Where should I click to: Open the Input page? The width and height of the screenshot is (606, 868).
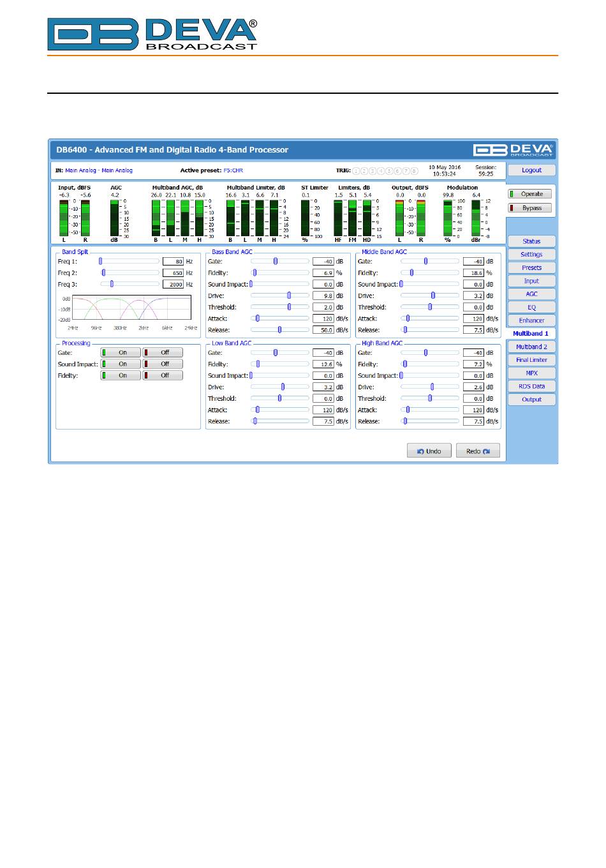[531, 281]
